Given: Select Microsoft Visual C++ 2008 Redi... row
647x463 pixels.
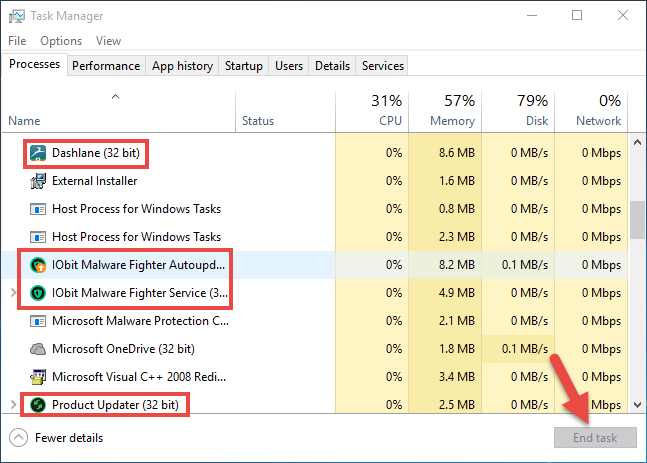Looking at the screenshot, I should [315, 377].
